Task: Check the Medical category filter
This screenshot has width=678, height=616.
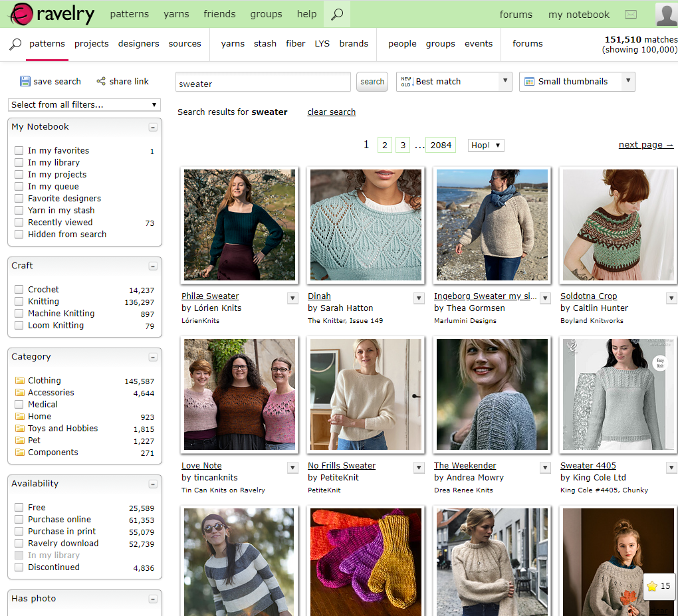Action: 19,404
